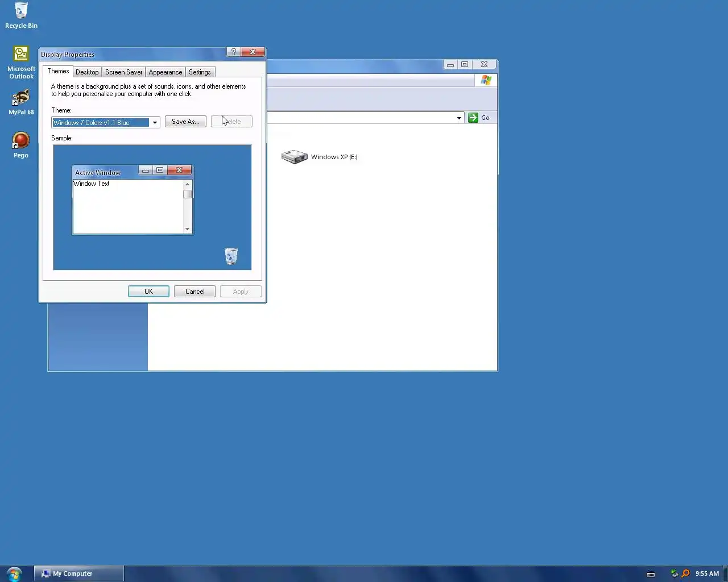
Task: Open the Screen Saver tab
Action: click(x=123, y=72)
